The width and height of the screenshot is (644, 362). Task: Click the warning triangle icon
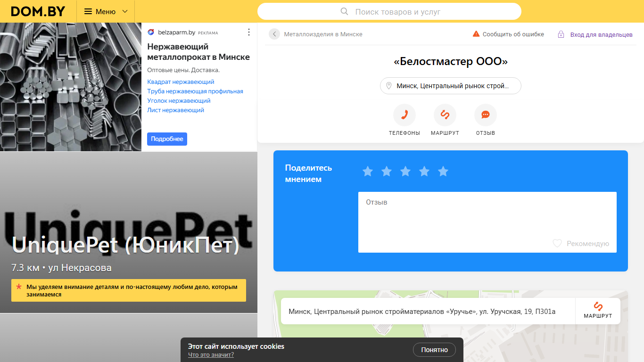click(x=476, y=34)
